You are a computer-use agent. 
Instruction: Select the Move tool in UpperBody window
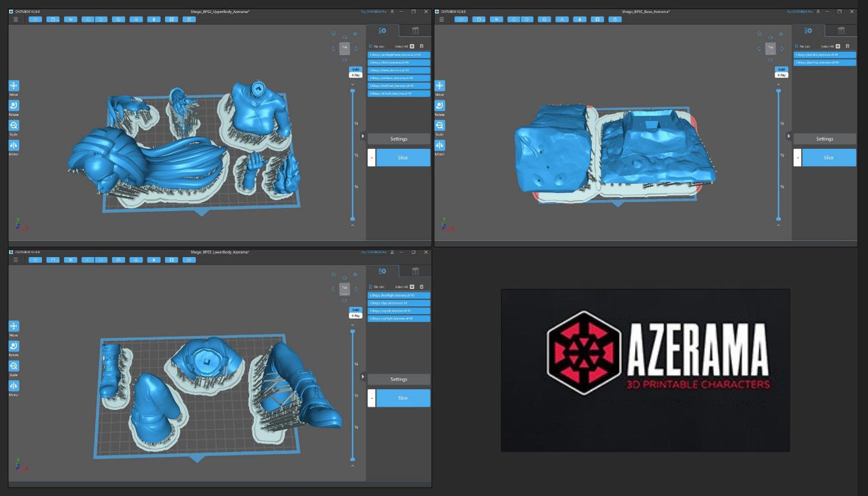point(14,85)
